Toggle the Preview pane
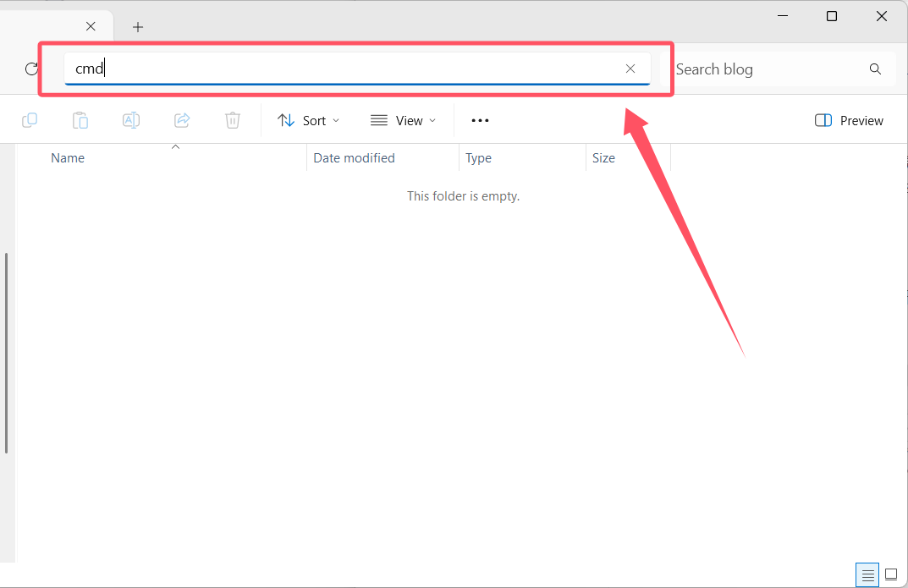This screenshot has width=908, height=588. tap(849, 120)
